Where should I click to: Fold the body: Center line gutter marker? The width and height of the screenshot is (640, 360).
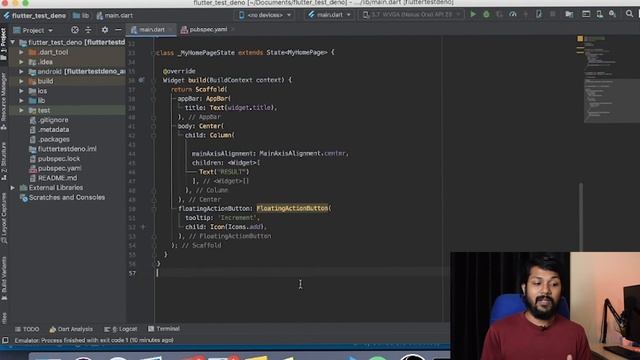(x=154, y=126)
